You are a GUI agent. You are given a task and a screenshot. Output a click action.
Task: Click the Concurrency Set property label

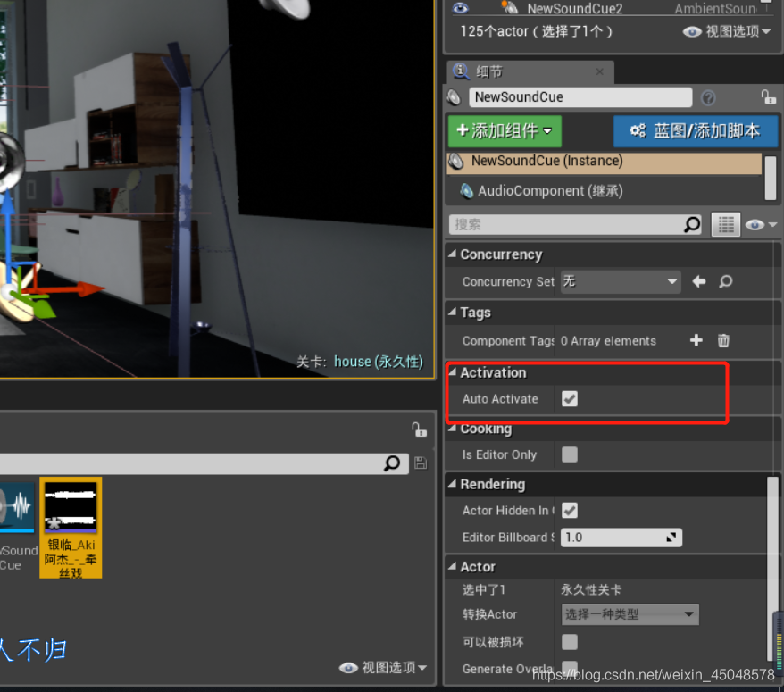coord(508,281)
